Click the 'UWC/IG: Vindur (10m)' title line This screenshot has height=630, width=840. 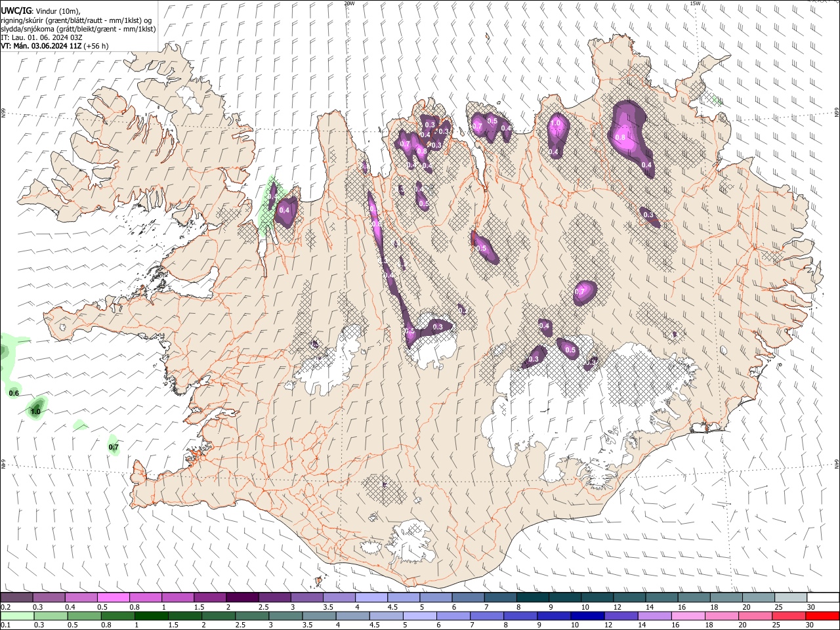pyautogui.click(x=42, y=11)
